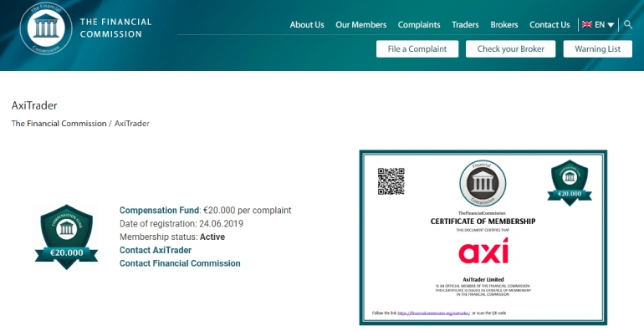
Task: Click The Financial Commission breadcrumb link
Action: pos(59,124)
